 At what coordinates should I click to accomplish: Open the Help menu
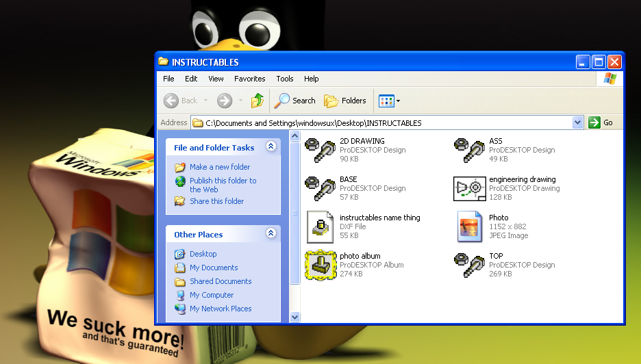(311, 79)
